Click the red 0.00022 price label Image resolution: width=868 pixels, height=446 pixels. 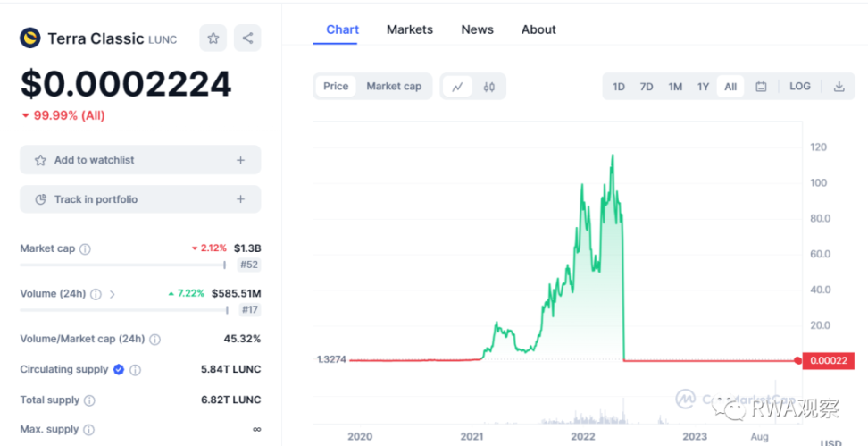[x=828, y=361]
